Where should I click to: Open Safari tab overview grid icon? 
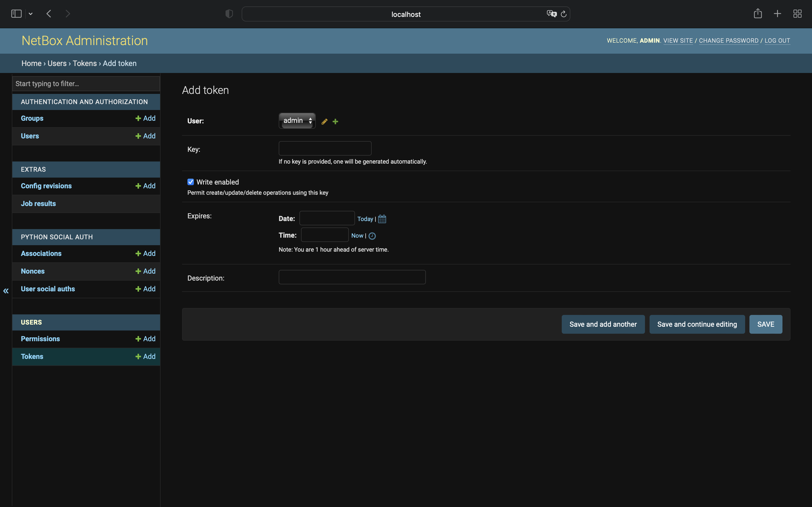797,13
